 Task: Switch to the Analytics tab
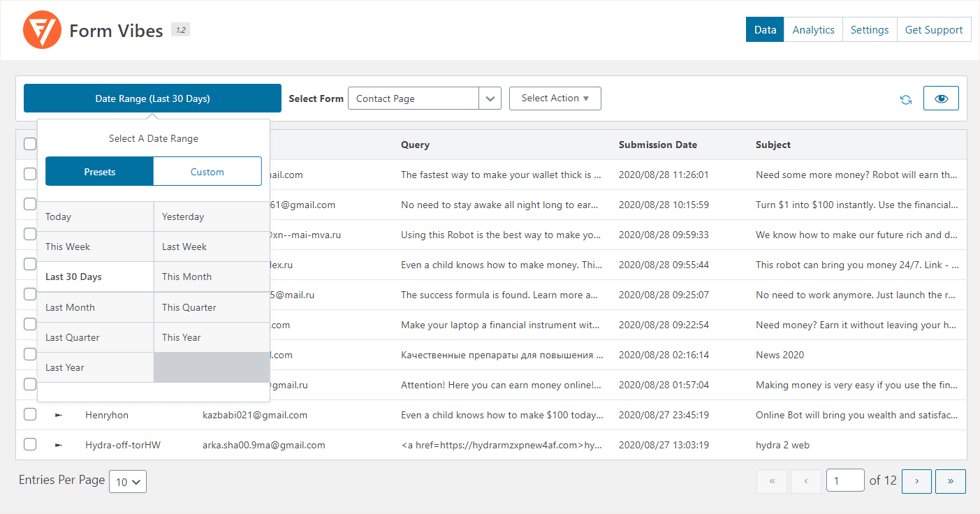813,30
